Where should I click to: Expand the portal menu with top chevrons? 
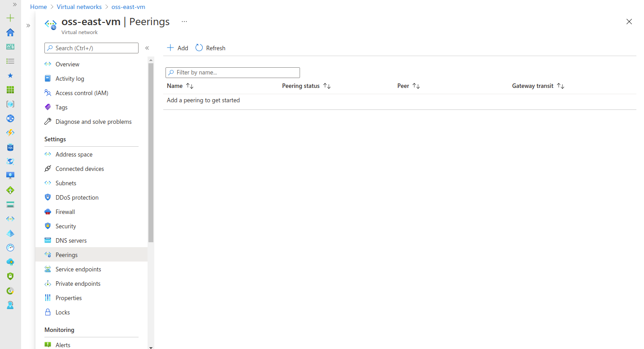click(15, 4)
